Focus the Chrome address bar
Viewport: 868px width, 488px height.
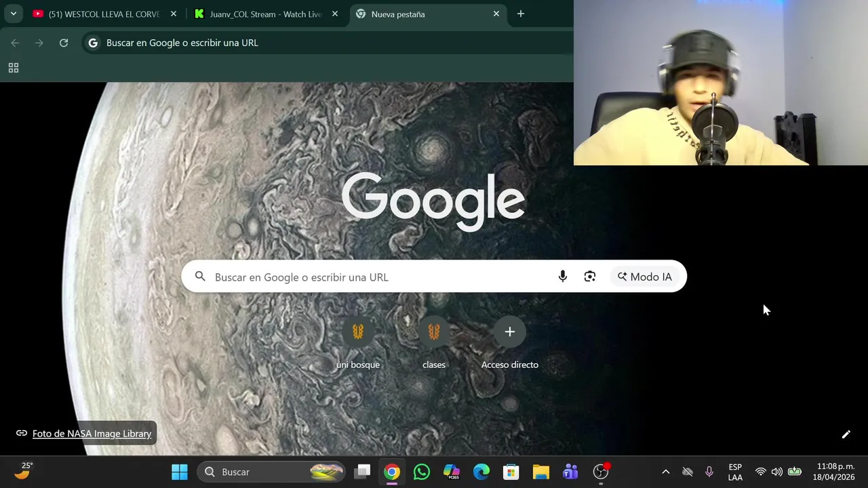(x=328, y=43)
